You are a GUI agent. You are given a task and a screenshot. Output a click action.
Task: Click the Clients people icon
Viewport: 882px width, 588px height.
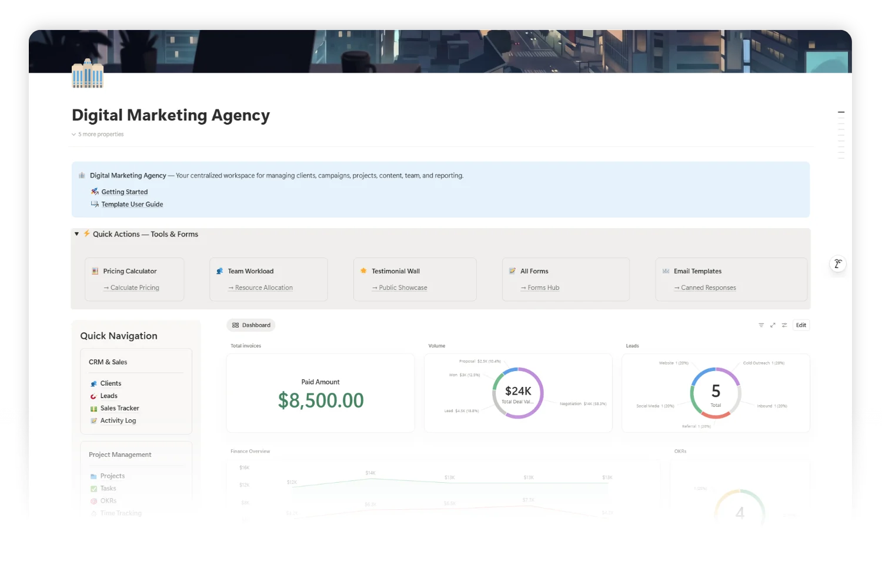click(x=93, y=383)
